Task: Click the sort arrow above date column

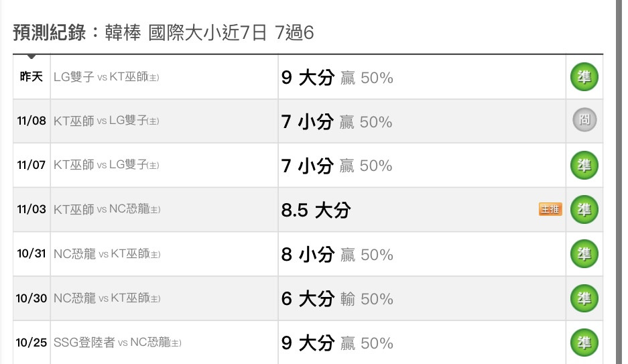Action: click(32, 56)
